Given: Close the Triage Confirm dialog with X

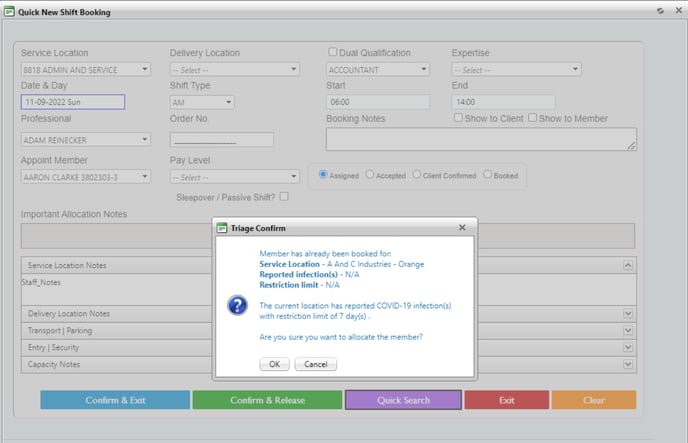Looking at the screenshot, I should (x=462, y=228).
